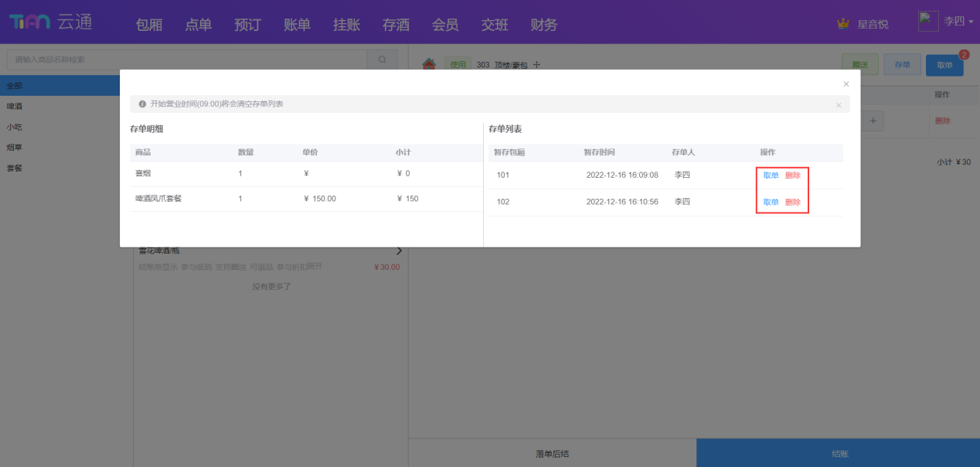Click 删除 for room 101
The width and height of the screenshot is (980, 467).
coord(793,176)
